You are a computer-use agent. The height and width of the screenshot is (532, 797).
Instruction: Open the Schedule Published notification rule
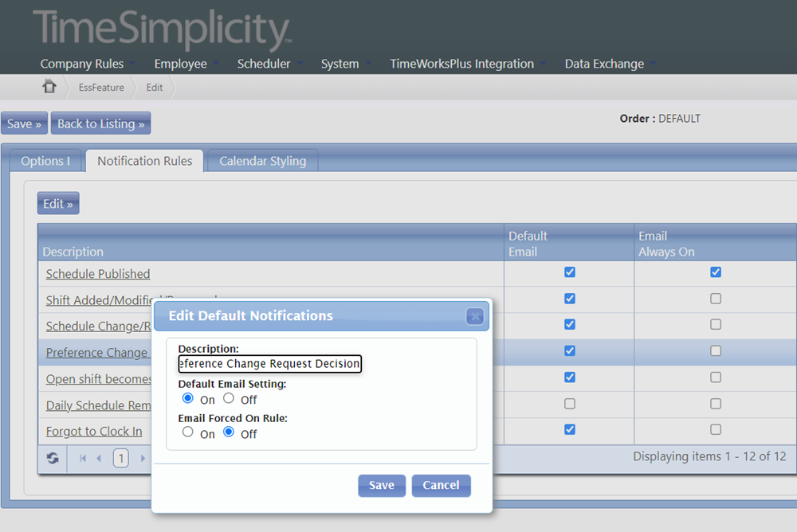(97, 273)
